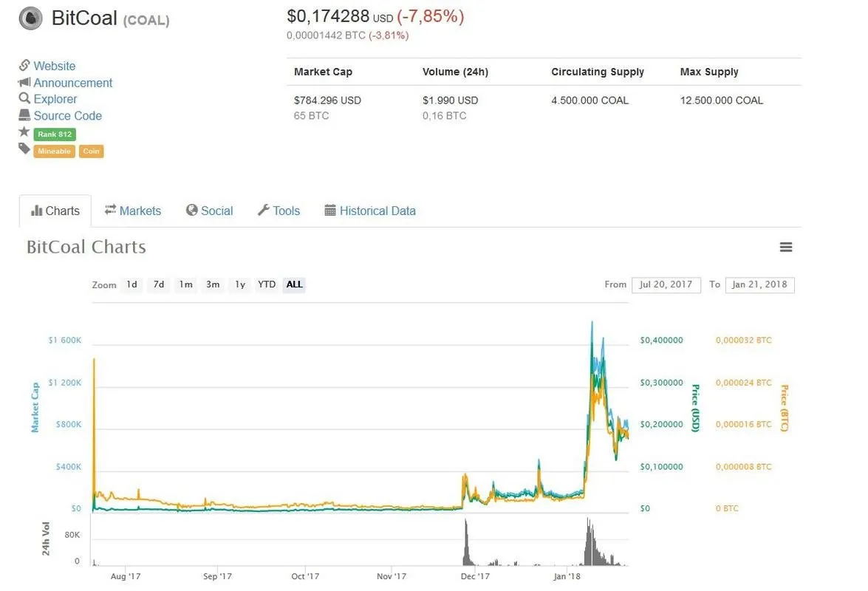The image size is (868, 591).
Task: Click the Rank 812 badge
Action: (55, 134)
